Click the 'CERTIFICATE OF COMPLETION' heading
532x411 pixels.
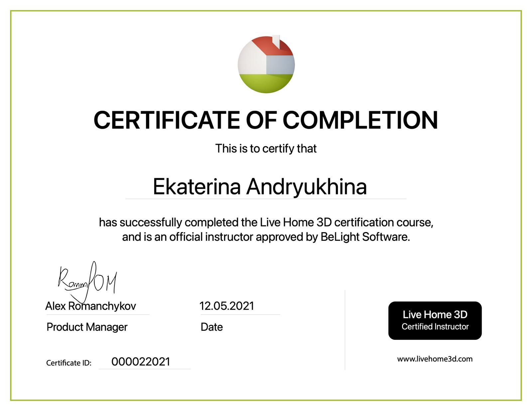tap(266, 120)
